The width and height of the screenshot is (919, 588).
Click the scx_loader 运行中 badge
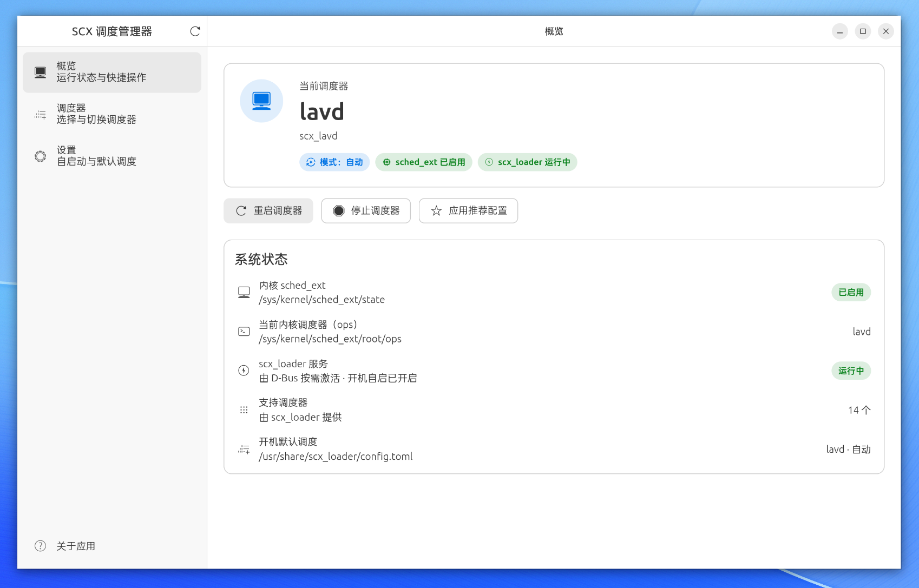coord(528,162)
